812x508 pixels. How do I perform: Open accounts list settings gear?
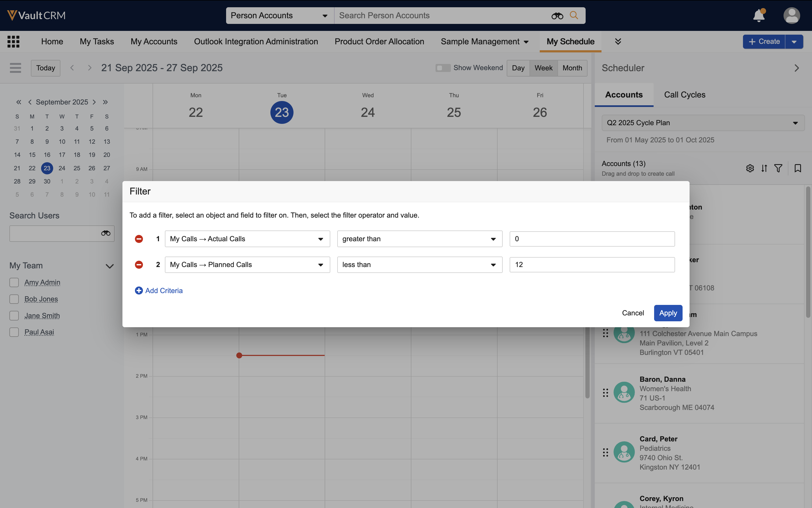pyautogui.click(x=750, y=168)
